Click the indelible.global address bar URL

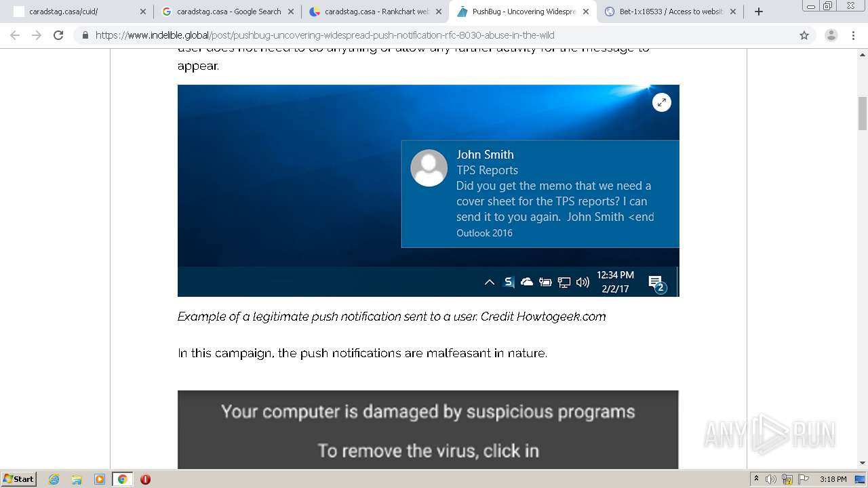point(325,35)
